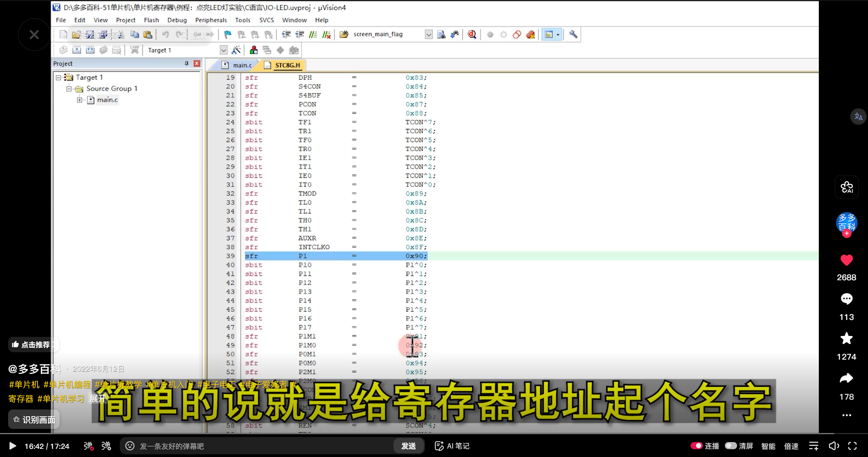
Task: Click the LOAD download-to-flash icon
Action: (x=134, y=50)
